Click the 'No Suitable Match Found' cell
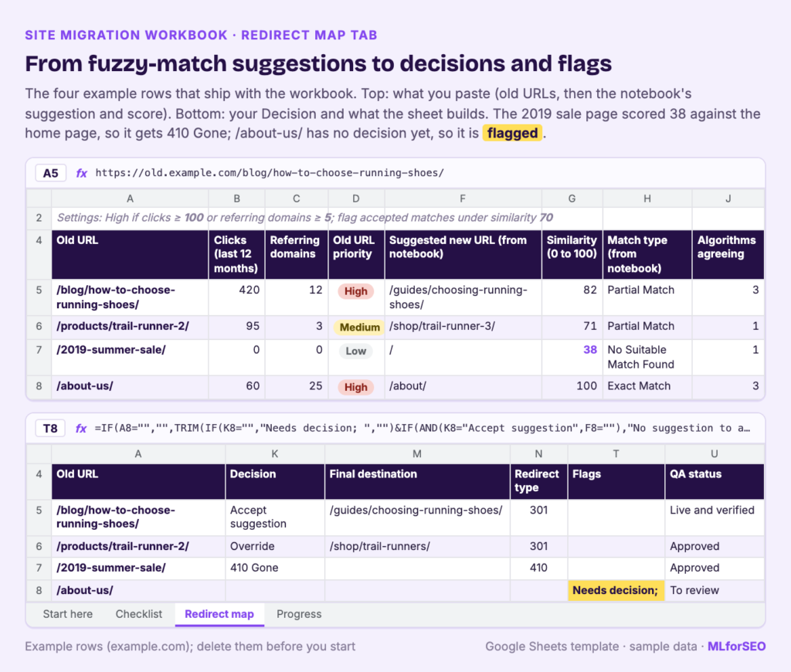791x672 pixels. [647, 357]
